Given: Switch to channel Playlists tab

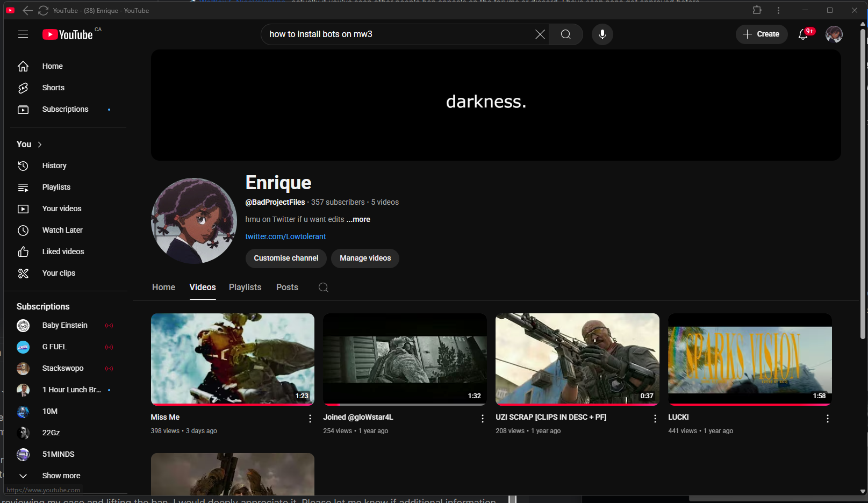Looking at the screenshot, I should coord(245,287).
